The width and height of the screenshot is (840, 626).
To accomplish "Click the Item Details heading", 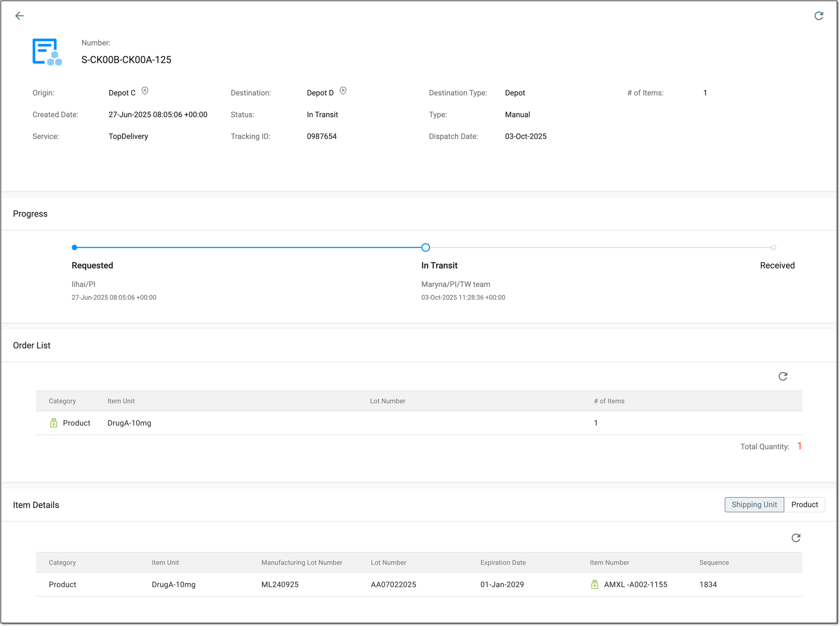I will [x=36, y=505].
